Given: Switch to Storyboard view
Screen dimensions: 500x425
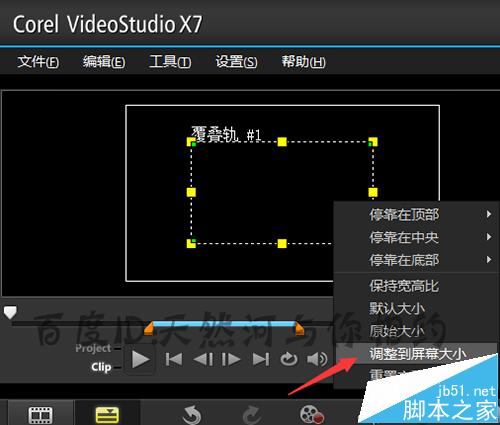Looking at the screenshot, I should click(40, 415).
